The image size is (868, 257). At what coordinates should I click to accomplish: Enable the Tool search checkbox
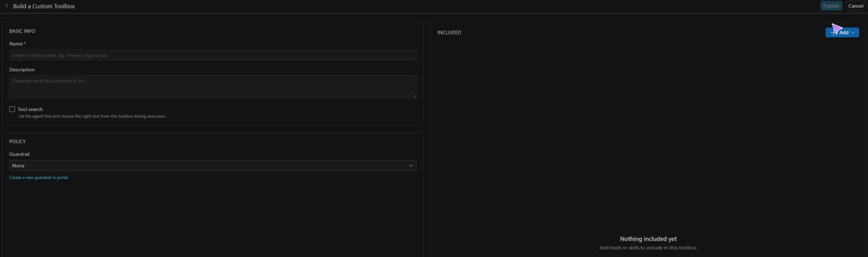pos(12,109)
